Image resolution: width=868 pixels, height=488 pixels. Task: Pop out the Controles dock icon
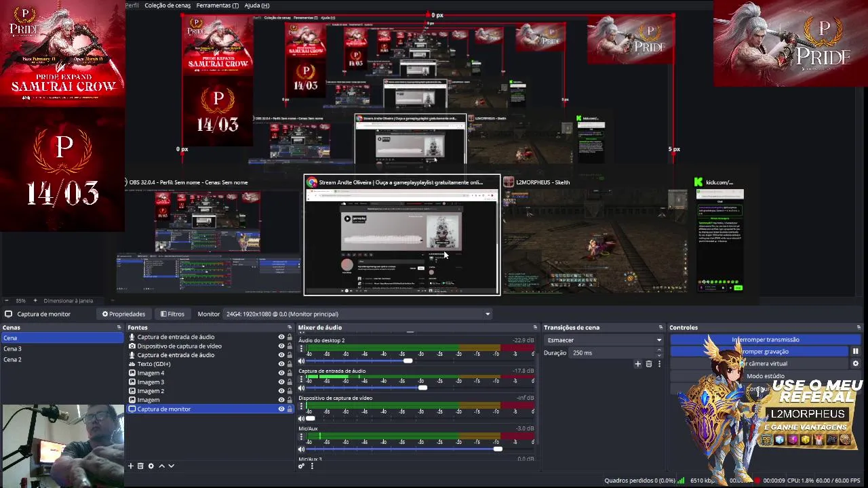click(x=859, y=327)
